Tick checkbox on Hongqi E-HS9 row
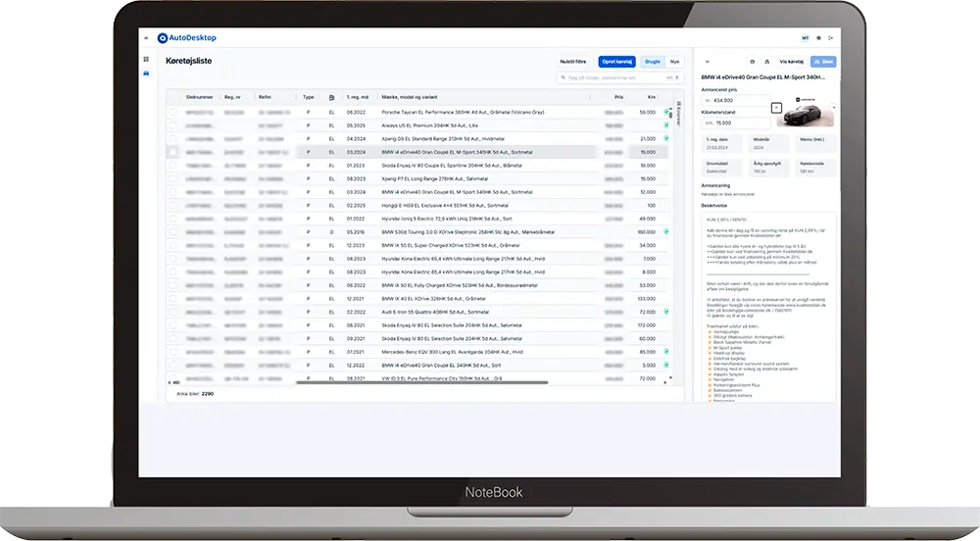The width and height of the screenshot is (980, 541). tap(173, 206)
